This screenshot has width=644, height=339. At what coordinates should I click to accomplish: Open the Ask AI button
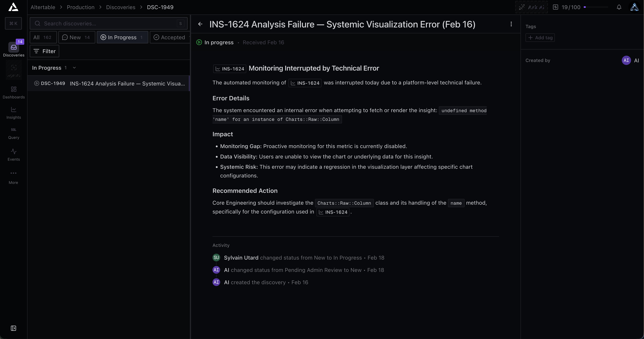click(532, 7)
